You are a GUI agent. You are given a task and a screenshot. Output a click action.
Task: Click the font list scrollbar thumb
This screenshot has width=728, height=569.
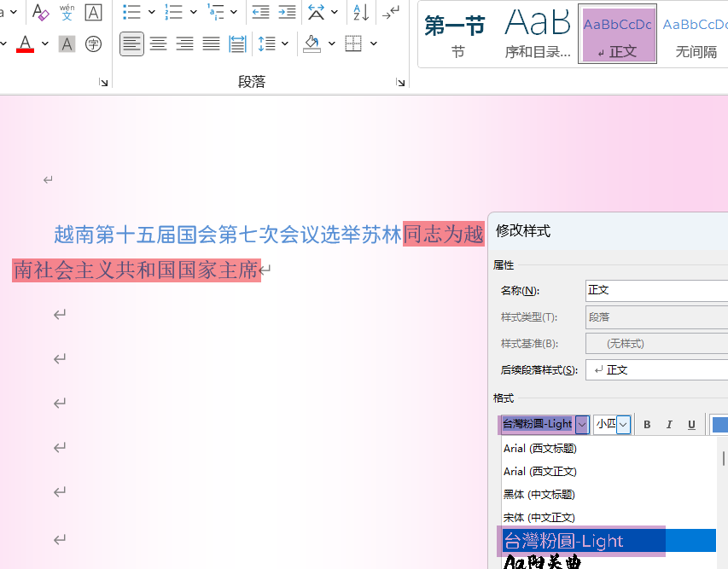[724, 458]
